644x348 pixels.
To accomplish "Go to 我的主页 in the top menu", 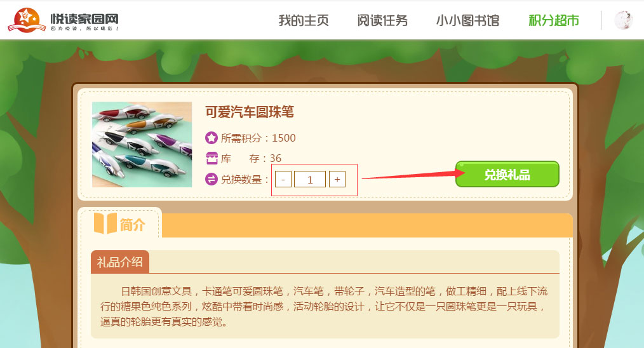I will (304, 20).
